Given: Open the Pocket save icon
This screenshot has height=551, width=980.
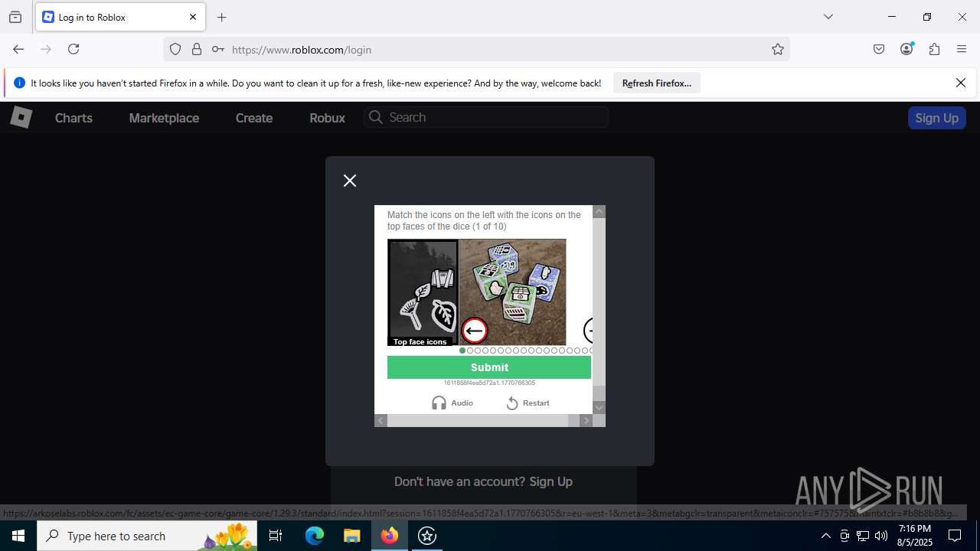Looking at the screenshot, I should 879,49.
